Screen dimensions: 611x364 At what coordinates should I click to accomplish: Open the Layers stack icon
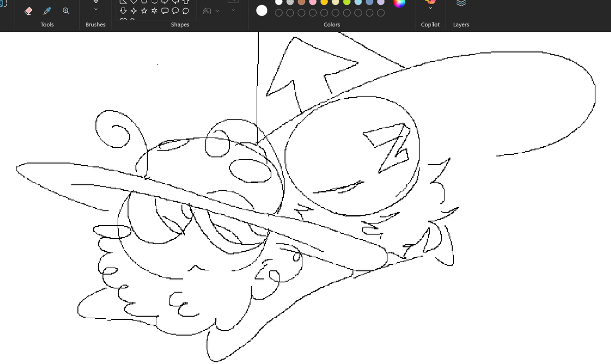click(x=461, y=3)
